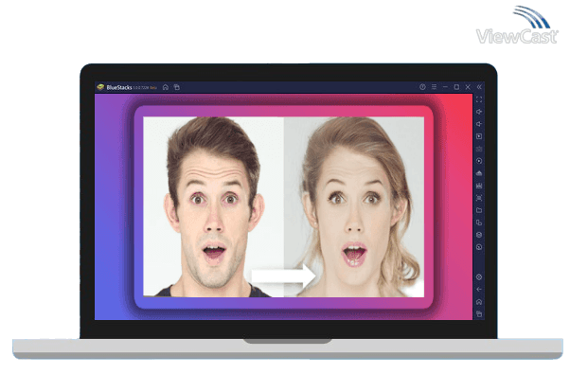
Task: Click the Android home icon in sidebar
Action: 479,302
